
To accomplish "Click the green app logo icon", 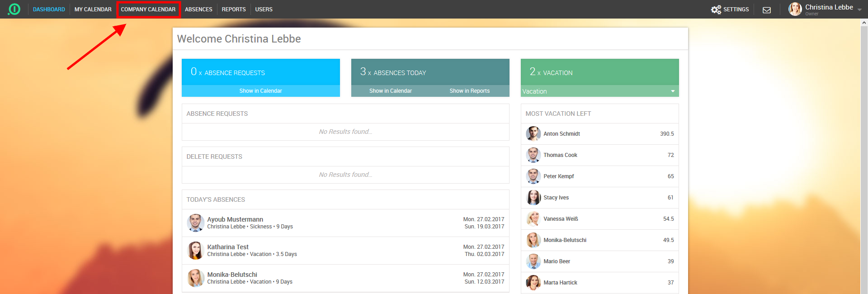I will [x=14, y=9].
